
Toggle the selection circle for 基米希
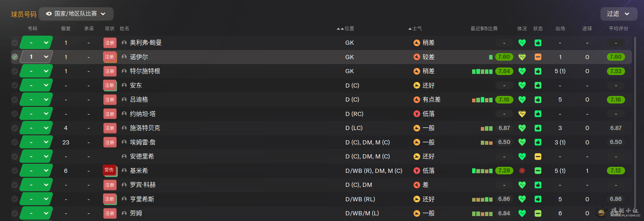click(15, 171)
